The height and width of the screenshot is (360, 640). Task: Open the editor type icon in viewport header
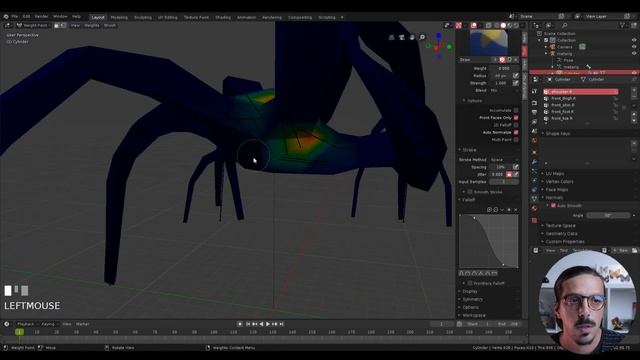click(x=7, y=25)
